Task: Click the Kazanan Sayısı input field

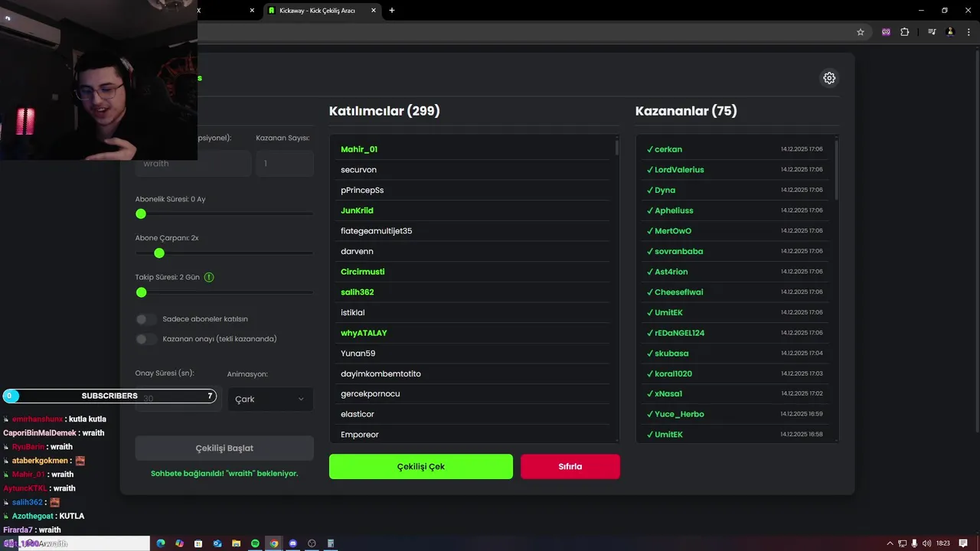Action: click(x=285, y=164)
